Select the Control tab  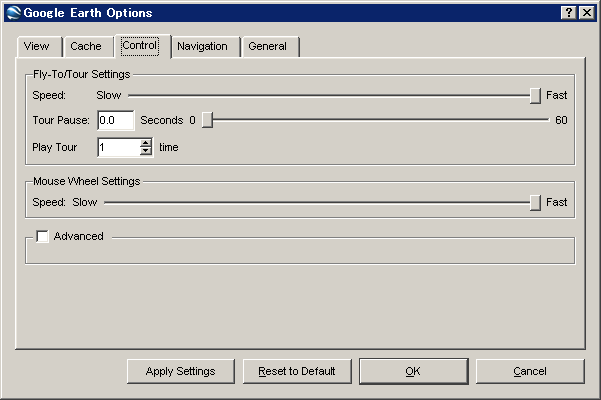click(x=139, y=46)
